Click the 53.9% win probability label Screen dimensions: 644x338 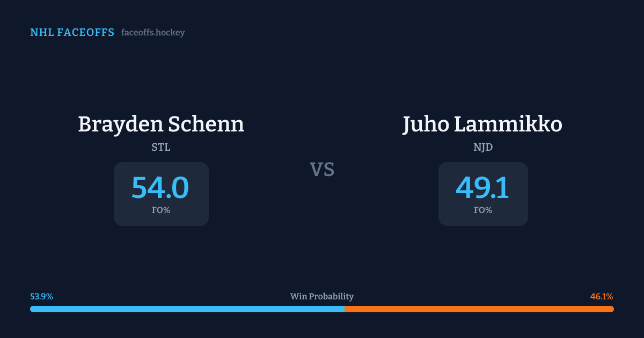point(42,297)
